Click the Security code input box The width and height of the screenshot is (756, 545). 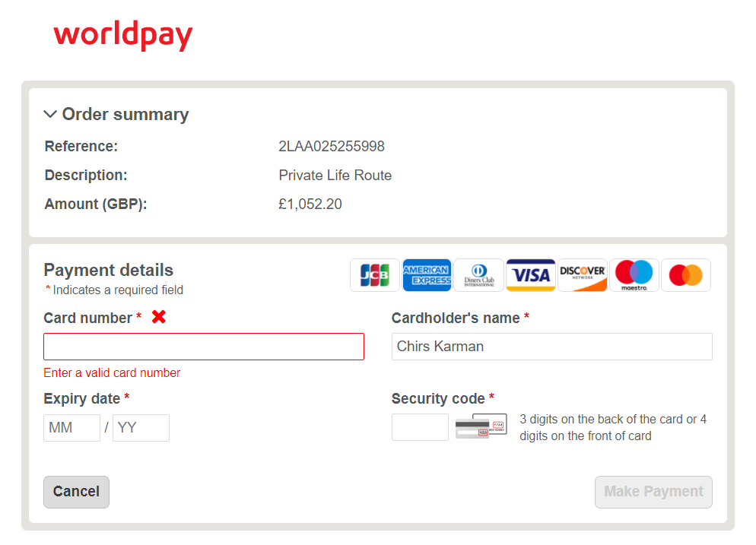(x=420, y=427)
